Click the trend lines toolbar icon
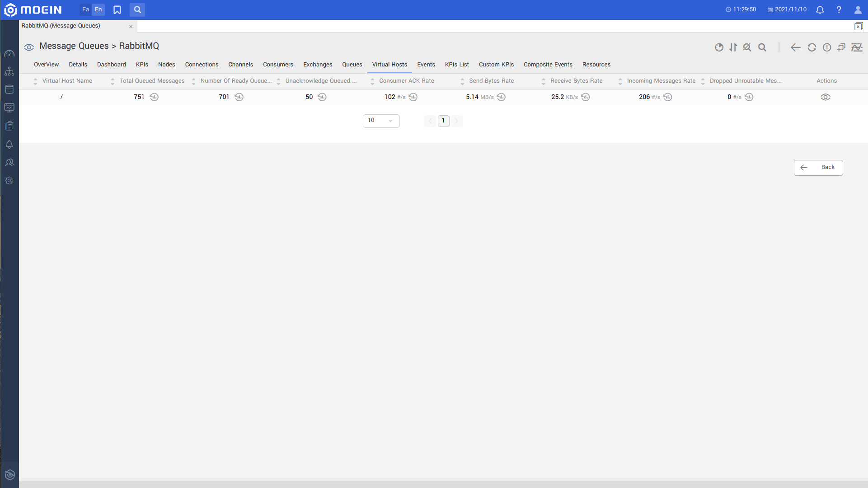The image size is (868, 488). pyautogui.click(x=857, y=47)
